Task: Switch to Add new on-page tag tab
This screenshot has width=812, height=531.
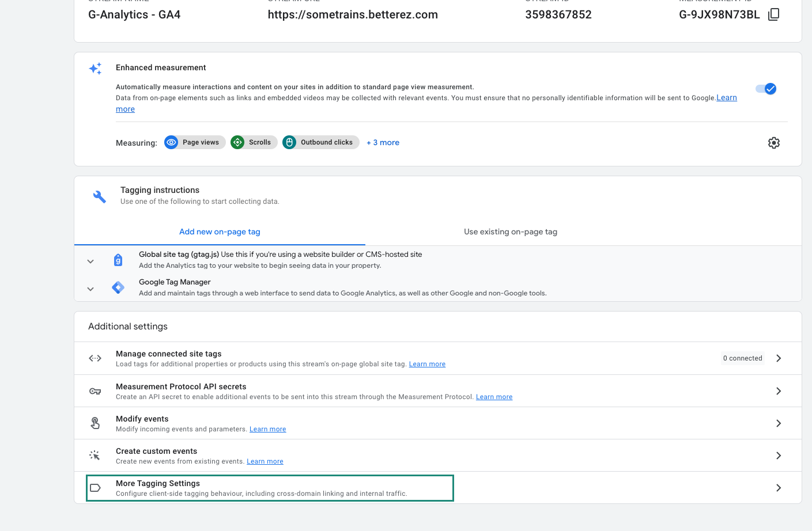Action: click(x=220, y=232)
